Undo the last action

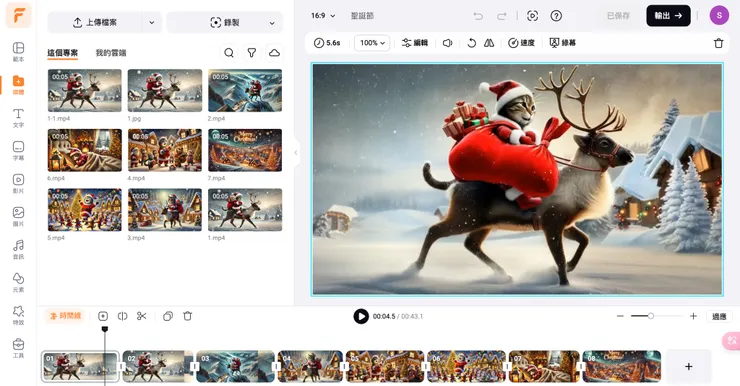pyautogui.click(x=478, y=16)
